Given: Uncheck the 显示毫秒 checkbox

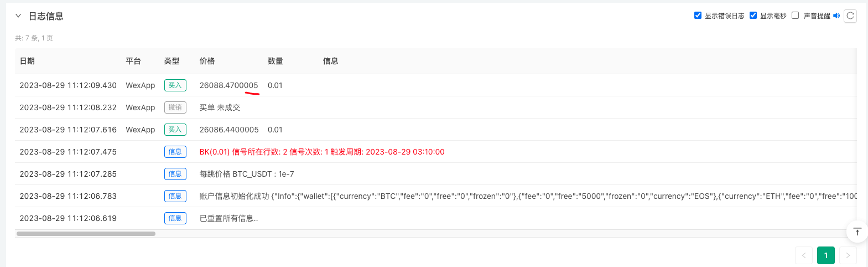Looking at the screenshot, I should pyautogui.click(x=753, y=16).
